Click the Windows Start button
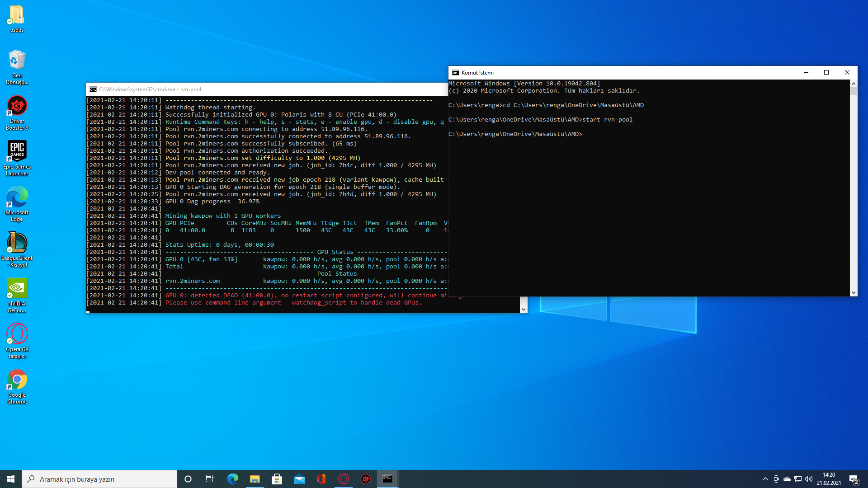 (11, 479)
